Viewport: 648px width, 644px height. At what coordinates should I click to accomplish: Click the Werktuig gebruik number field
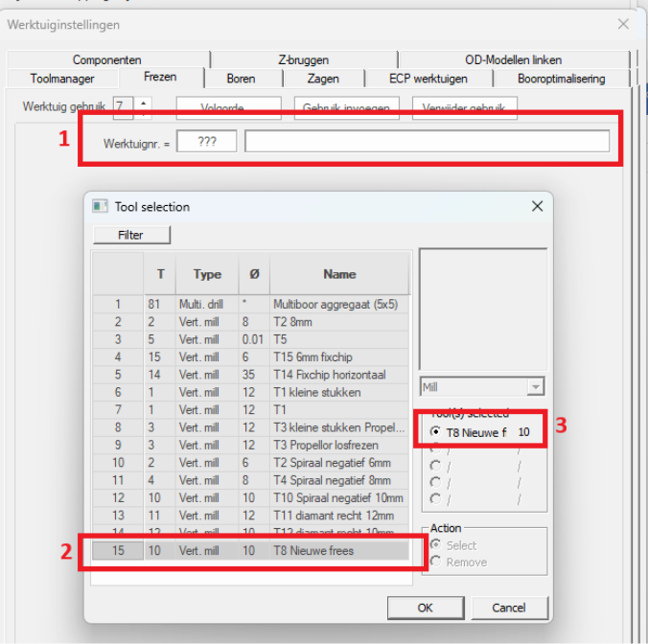pos(123,108)
